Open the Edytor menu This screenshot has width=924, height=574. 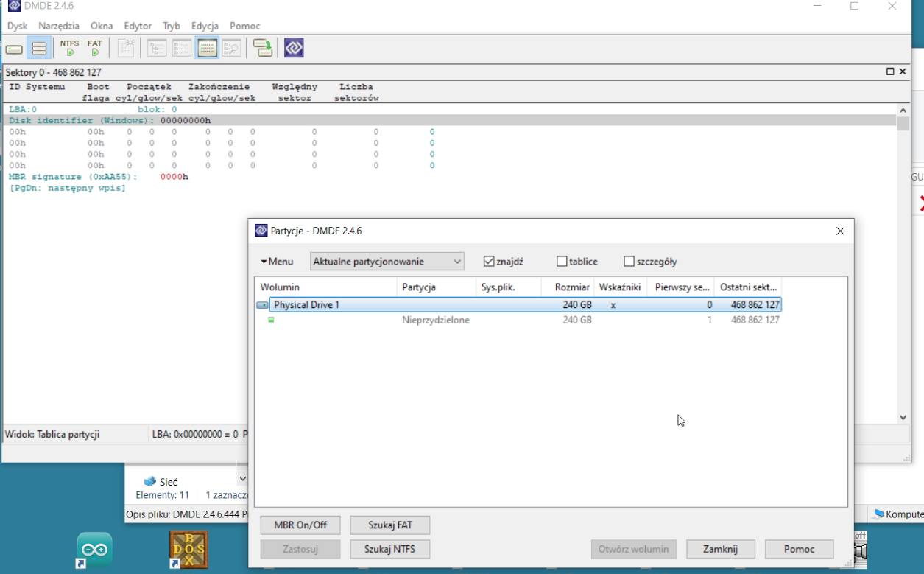pos(138,26)
